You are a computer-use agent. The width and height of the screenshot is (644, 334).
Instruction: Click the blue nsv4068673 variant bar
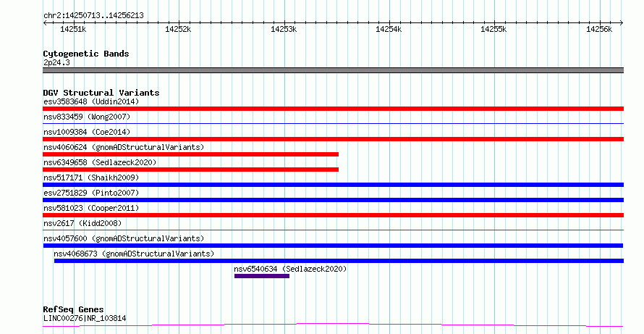click(339, 261)
